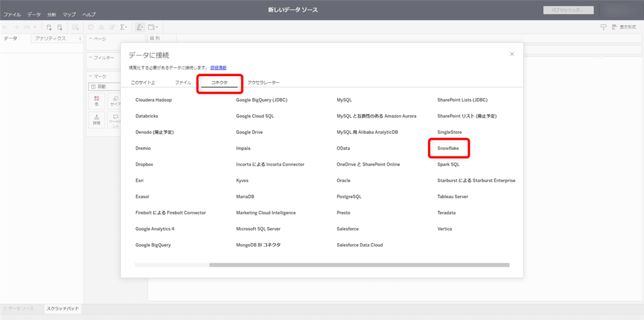Select the このサイト上 tab in the dialog

tap(143, 82)
